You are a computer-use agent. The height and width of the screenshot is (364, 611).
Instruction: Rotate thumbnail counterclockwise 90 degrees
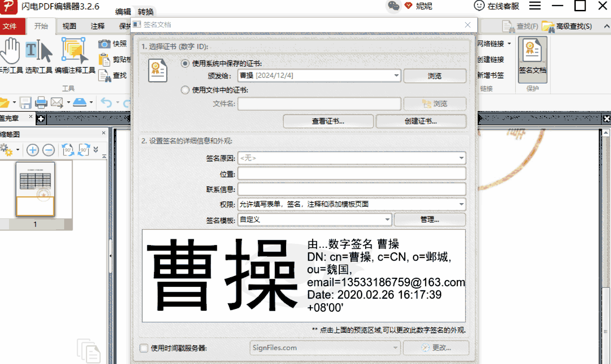[x=68, y=150]
